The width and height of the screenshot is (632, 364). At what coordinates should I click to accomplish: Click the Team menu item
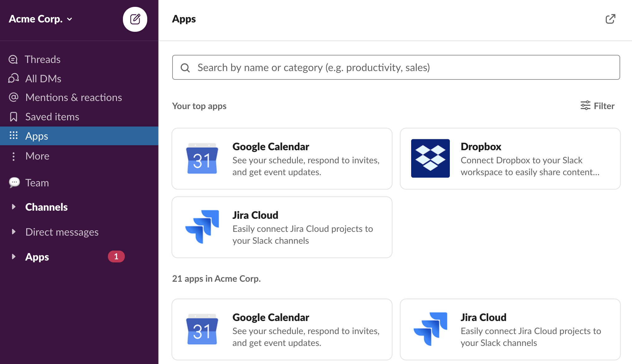[x=36, y=182]
